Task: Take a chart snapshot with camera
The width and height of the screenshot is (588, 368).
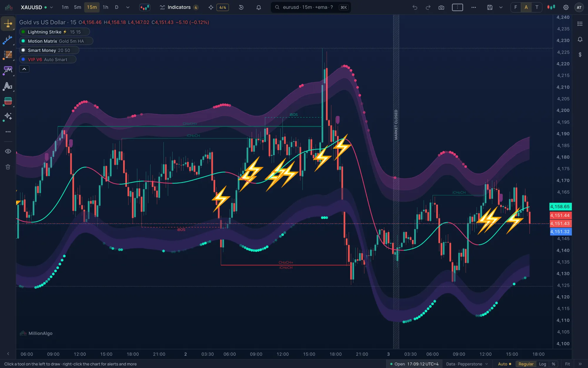Action: [x=441, y=7]
